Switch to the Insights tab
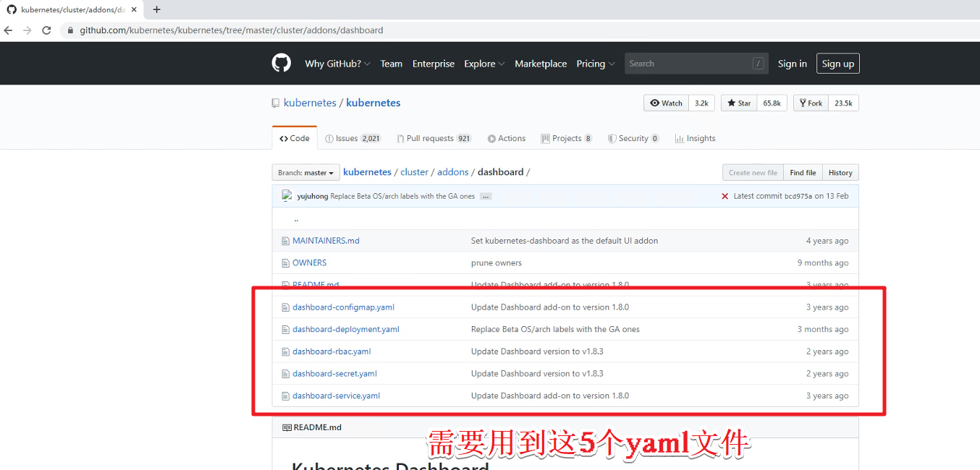Image resolution: width=980 pixels, height=470 pixels. pos(695,138)
